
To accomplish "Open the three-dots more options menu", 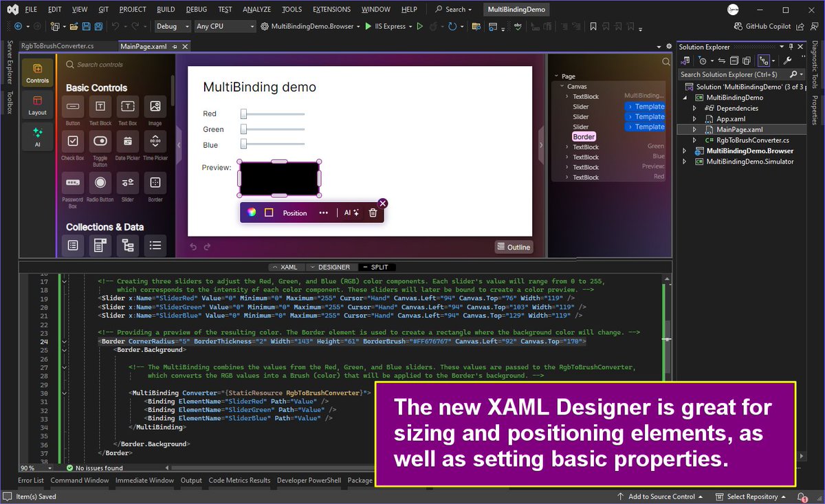I will (x=323, y=212).
